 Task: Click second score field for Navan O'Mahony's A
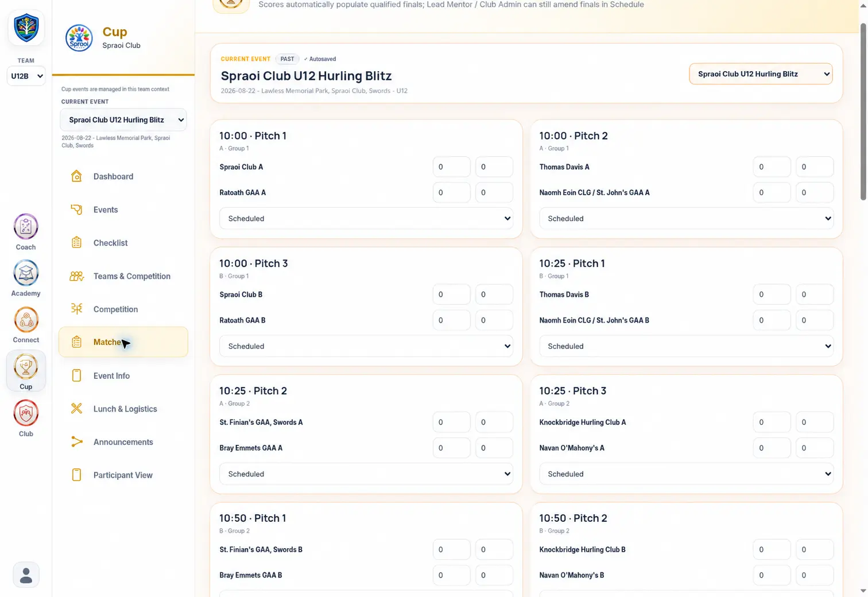click(x=814, y=448)
